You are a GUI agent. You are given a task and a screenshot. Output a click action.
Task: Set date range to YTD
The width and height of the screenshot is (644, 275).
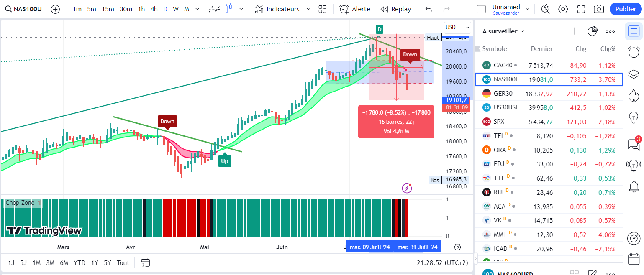(80, 262)
